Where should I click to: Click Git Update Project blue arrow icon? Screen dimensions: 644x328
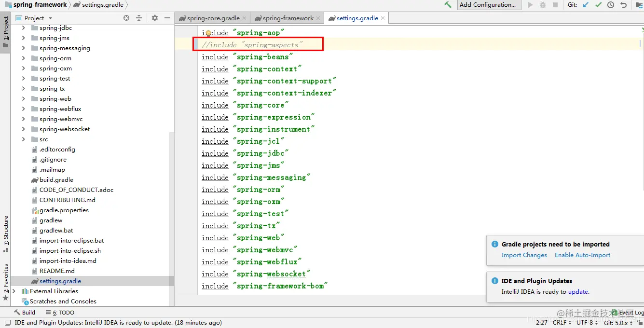tap(586, 5)
